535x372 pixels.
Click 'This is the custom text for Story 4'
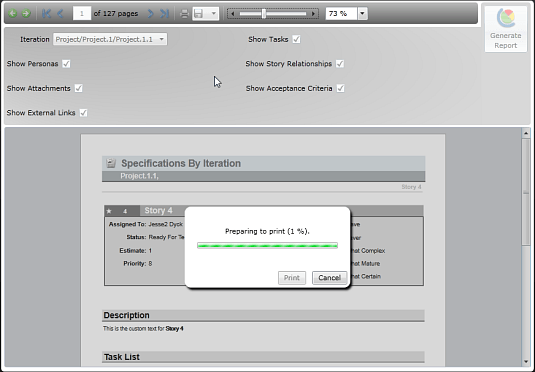[x=143, y=329]
